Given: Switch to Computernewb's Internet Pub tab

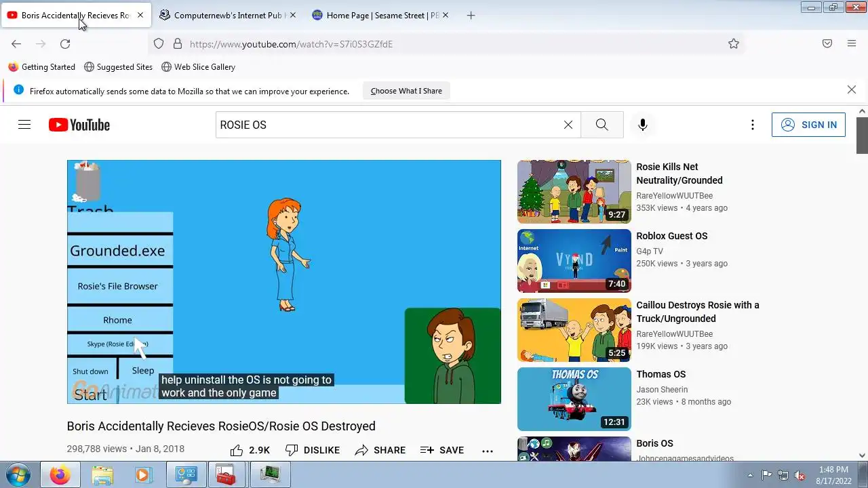Looking at the screenshot, I should coord(229,15).
